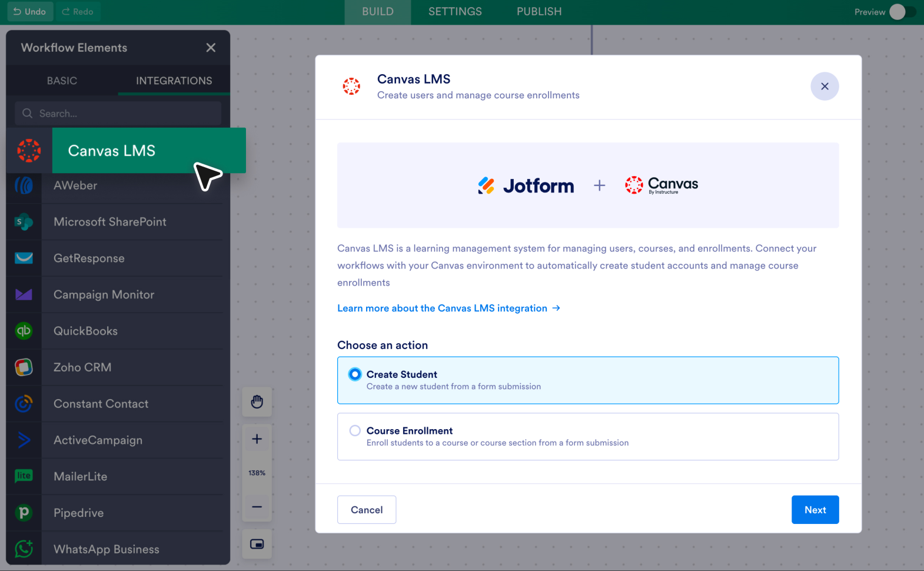Click the Cancel button

[367, 510]
